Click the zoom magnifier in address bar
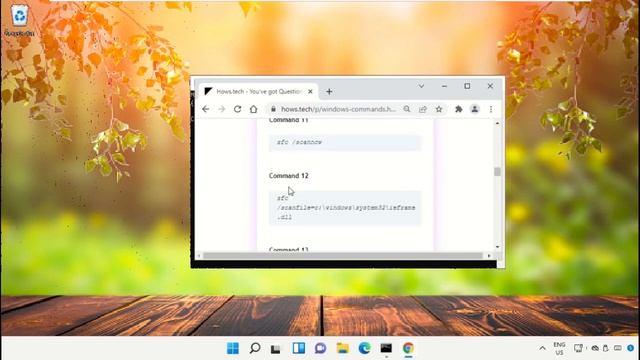This screenshot has width=640, height=360. [x=407, y=109]
